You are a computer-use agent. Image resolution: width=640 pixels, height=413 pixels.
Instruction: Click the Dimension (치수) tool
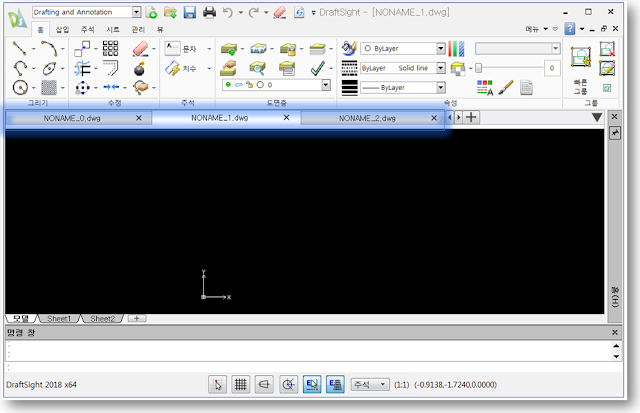click(181, 68)
